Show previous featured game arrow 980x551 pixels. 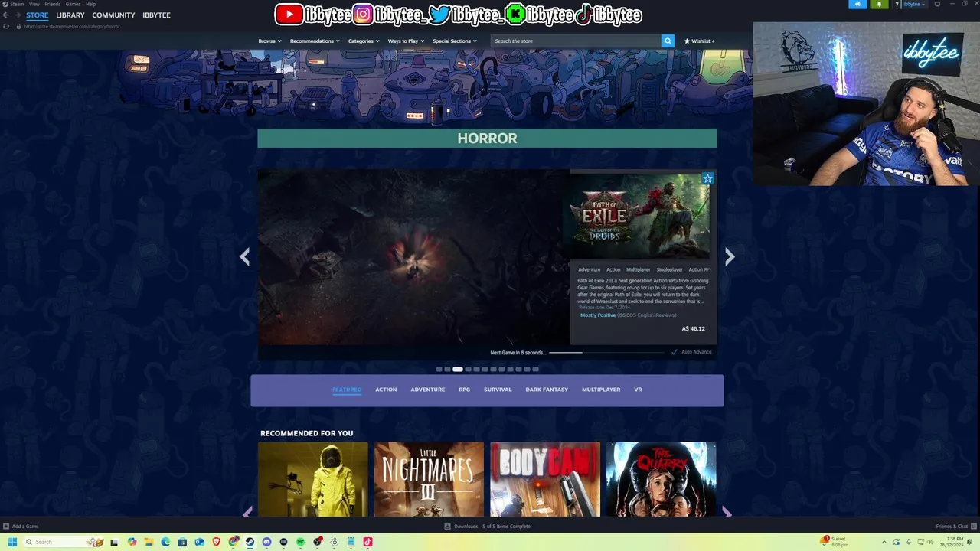click(x=245, y=257)
